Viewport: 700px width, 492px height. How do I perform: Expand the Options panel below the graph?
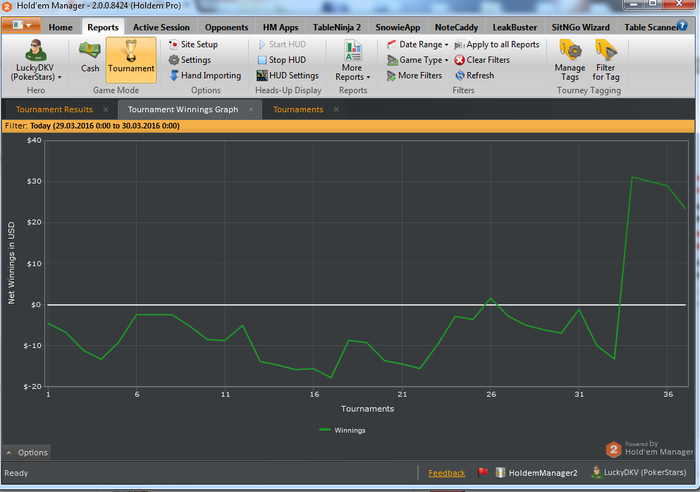[27, 452]
